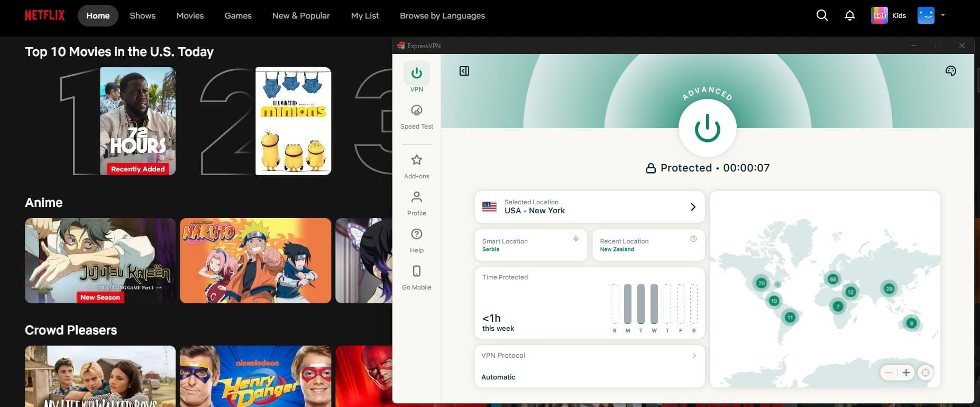Select the map cluster labeled 7

coord(838,306)
